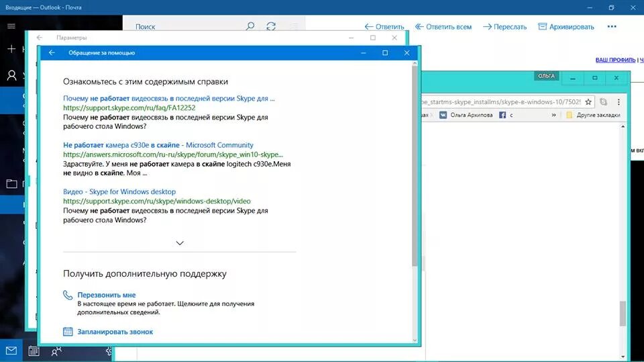Open more actions ellipsis in Outlook

click(612, 27)
